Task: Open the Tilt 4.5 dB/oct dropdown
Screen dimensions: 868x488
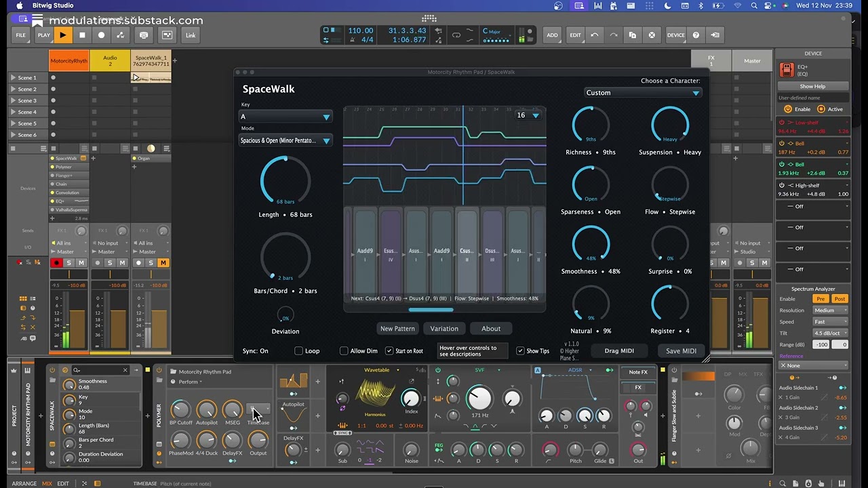Action: coord(831,333)
